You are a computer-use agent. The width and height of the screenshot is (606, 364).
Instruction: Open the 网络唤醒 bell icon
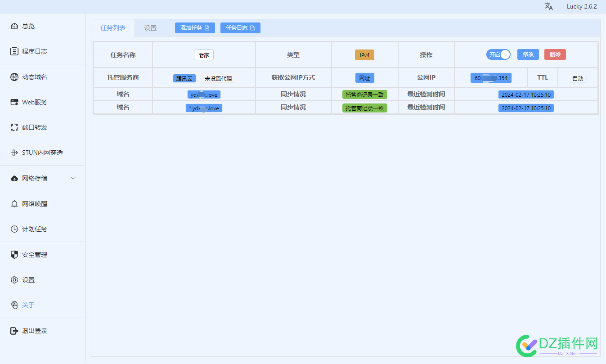point(14,204)
